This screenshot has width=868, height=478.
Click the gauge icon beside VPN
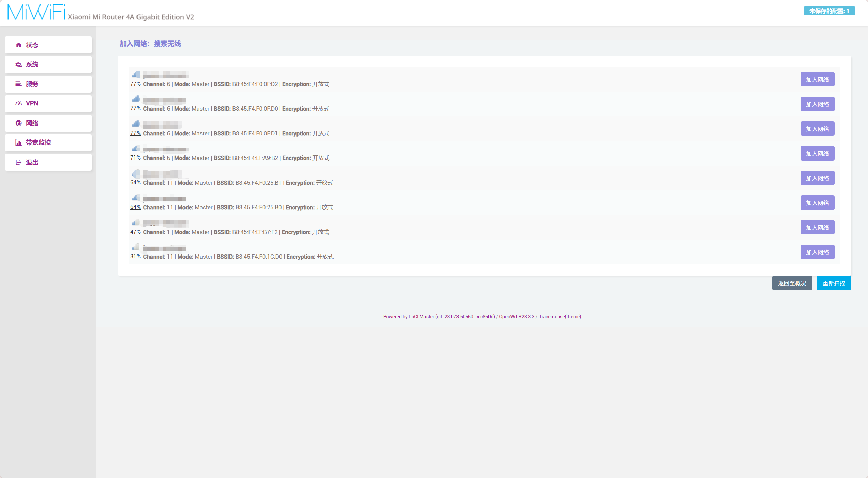pyautogui.click(x=19, y=103)
